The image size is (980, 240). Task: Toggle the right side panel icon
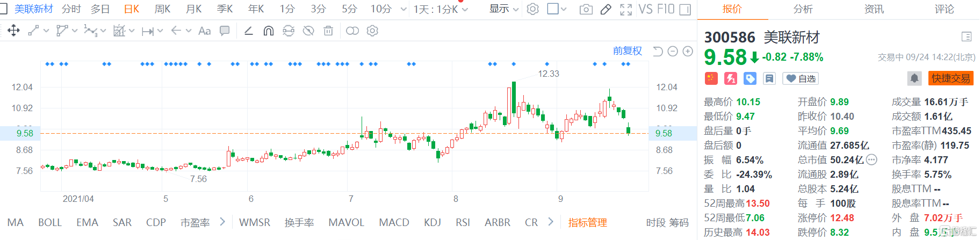pos(685,9)
